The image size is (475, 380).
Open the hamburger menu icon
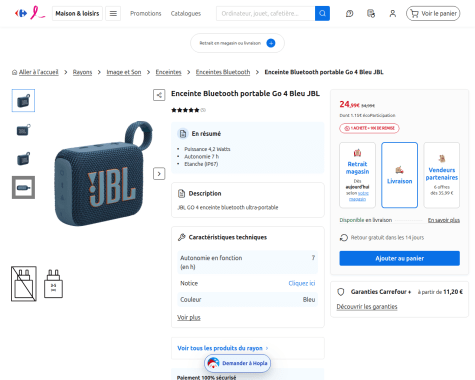[113, 13]
